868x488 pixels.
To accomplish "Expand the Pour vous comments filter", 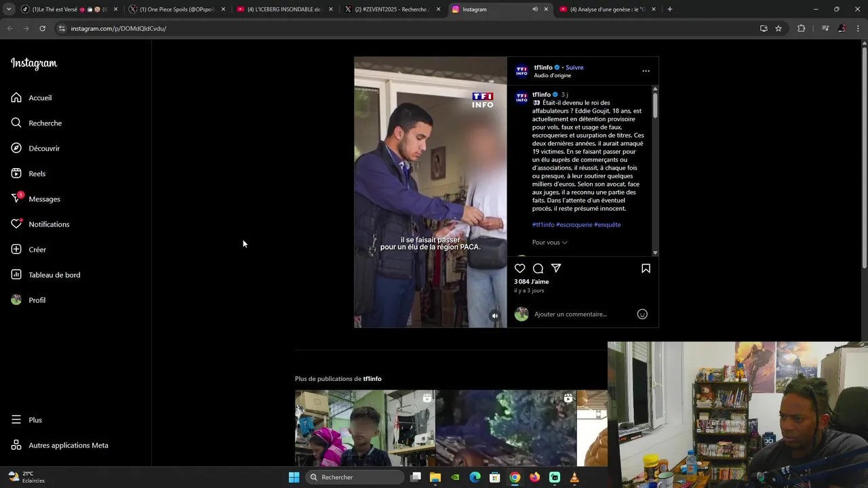I will coord(550,242).
